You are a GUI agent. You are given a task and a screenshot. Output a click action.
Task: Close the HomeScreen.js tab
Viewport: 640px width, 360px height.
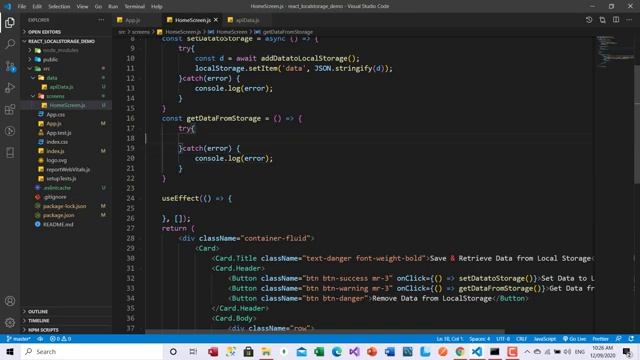(x=216, y=20)
